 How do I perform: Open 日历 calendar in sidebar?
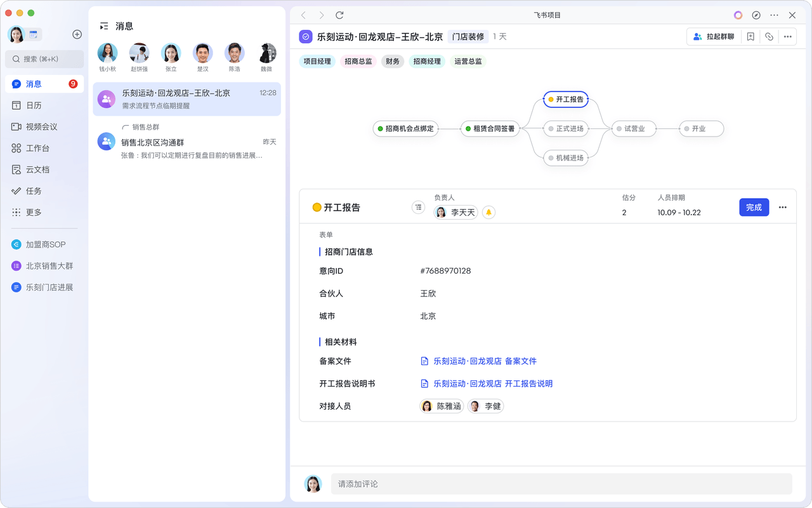click(x=44, y=105)
